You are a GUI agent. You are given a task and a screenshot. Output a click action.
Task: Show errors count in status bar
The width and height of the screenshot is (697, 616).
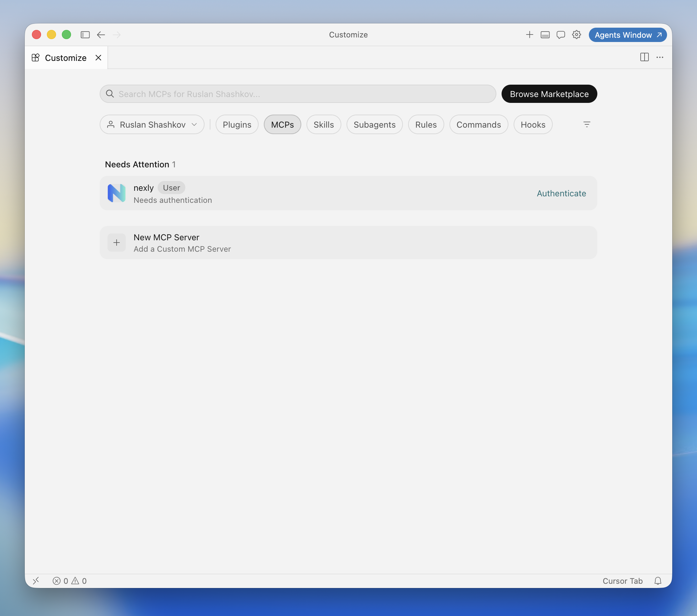click(60, 581)
